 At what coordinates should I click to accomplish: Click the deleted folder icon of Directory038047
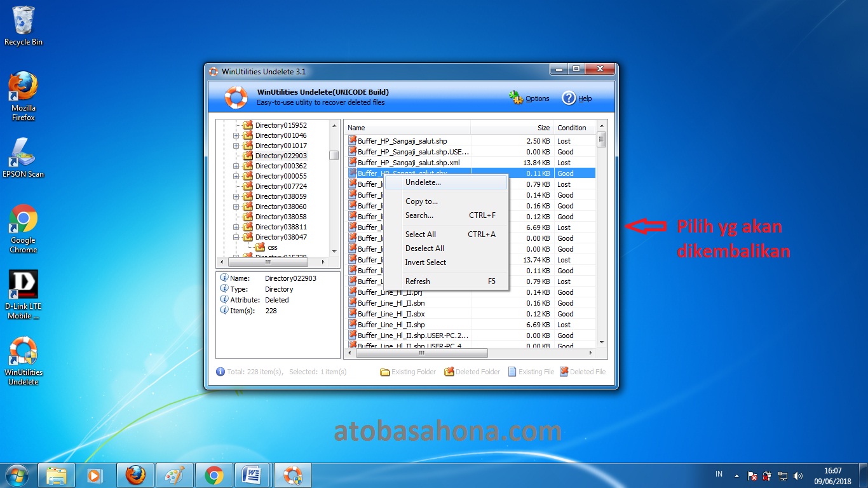click(x=248, y=237)
